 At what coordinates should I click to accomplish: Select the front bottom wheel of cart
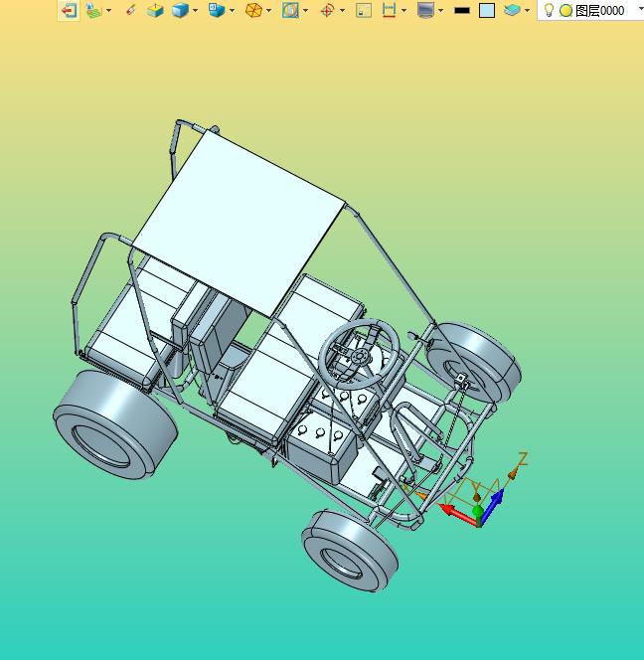pos(350,551)
